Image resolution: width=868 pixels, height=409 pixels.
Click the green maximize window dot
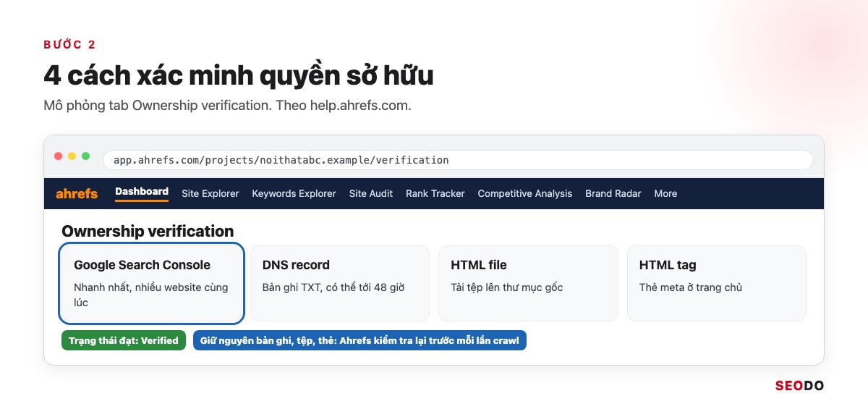click(86, 156)
